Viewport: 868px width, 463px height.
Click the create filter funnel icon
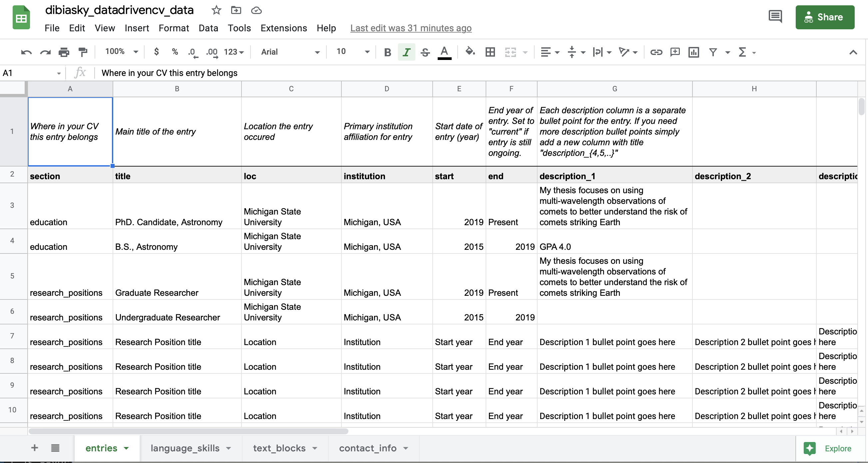(x=713, y=52)
